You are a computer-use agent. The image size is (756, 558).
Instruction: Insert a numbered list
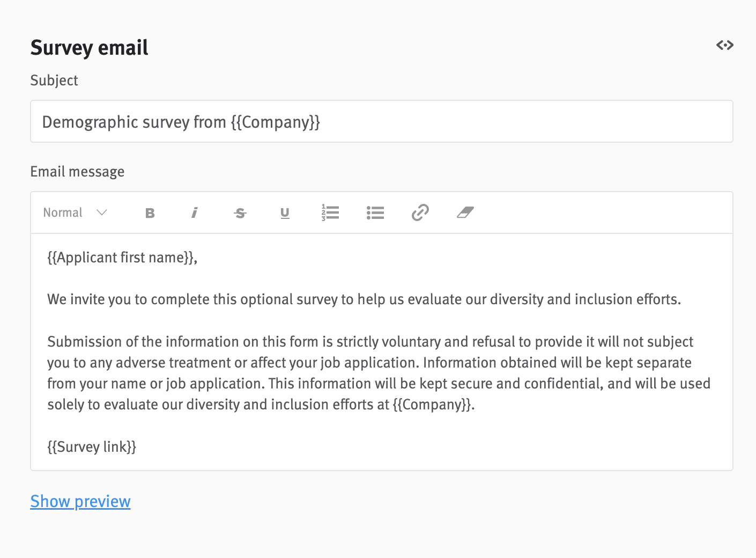point(330,212)
